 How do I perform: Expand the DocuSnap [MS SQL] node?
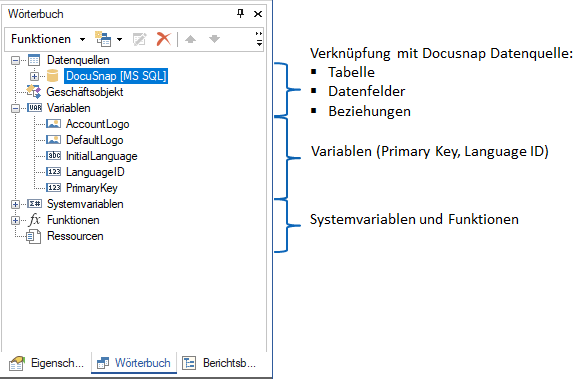pos(34,76)
